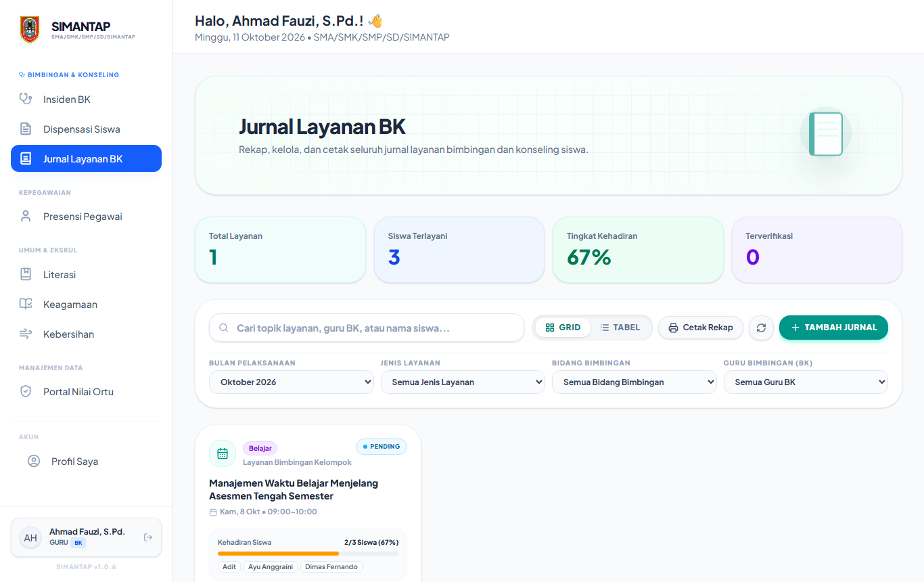Click the Total Layanan stat card

(x=281, y=250)
